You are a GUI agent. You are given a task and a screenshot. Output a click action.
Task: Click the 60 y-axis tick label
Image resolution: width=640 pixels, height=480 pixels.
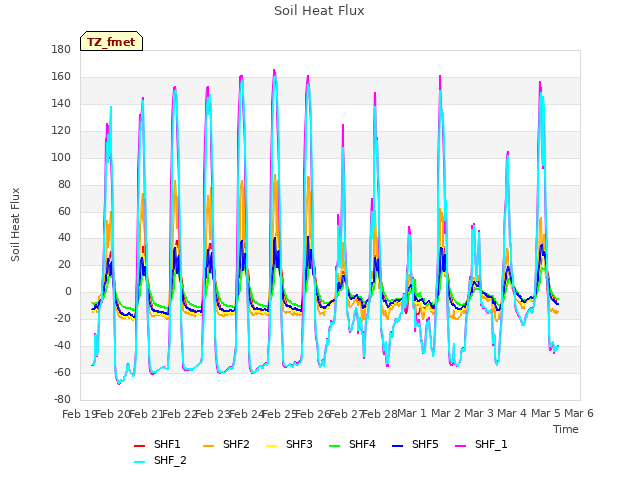coord(64,211)
